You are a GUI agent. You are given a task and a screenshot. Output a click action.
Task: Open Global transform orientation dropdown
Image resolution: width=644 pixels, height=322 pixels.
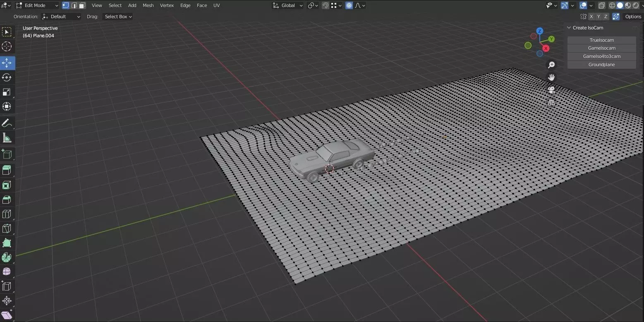[288, 5]
